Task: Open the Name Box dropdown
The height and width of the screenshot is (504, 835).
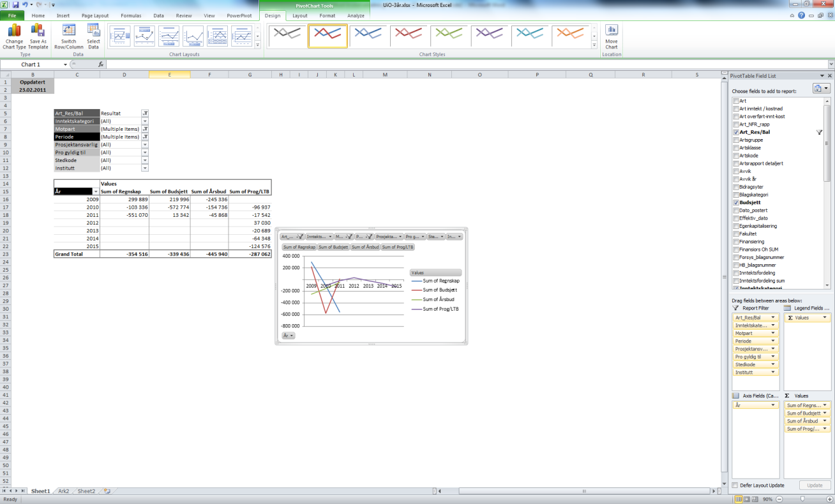Action: [x=65, y=64]
